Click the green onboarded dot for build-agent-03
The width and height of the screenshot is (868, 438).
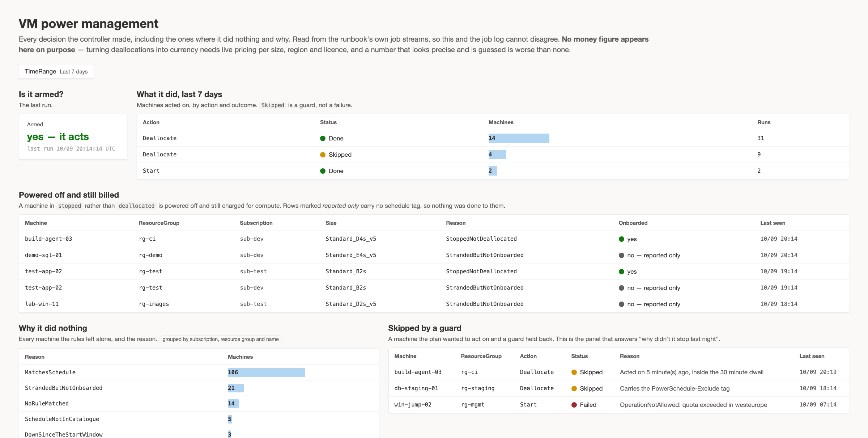click(x=621, y=239)
